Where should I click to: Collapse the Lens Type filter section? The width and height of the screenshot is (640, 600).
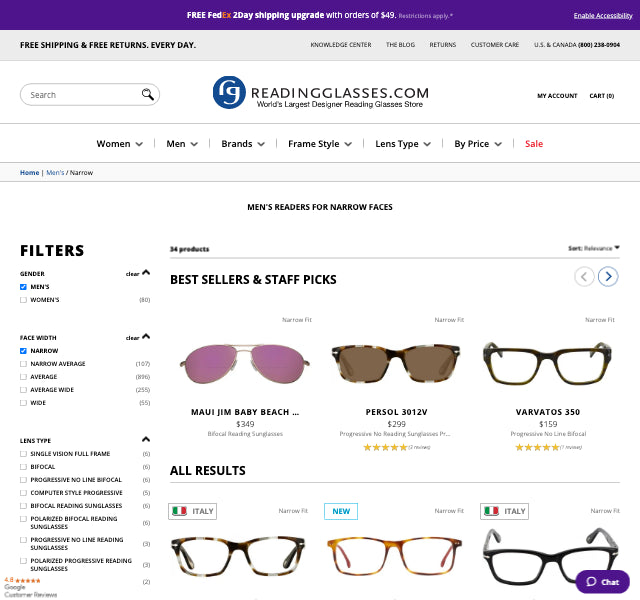click(146, 440)
